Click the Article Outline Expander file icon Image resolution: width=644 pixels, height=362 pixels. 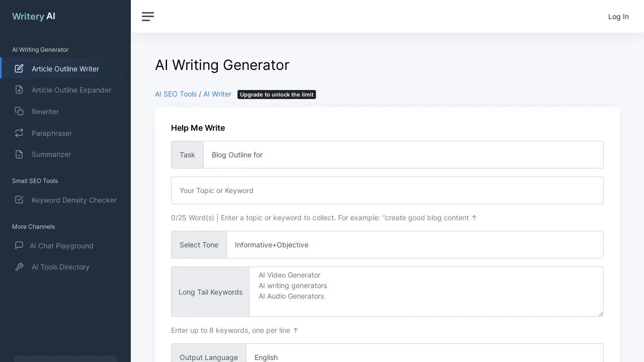point(19,89)
